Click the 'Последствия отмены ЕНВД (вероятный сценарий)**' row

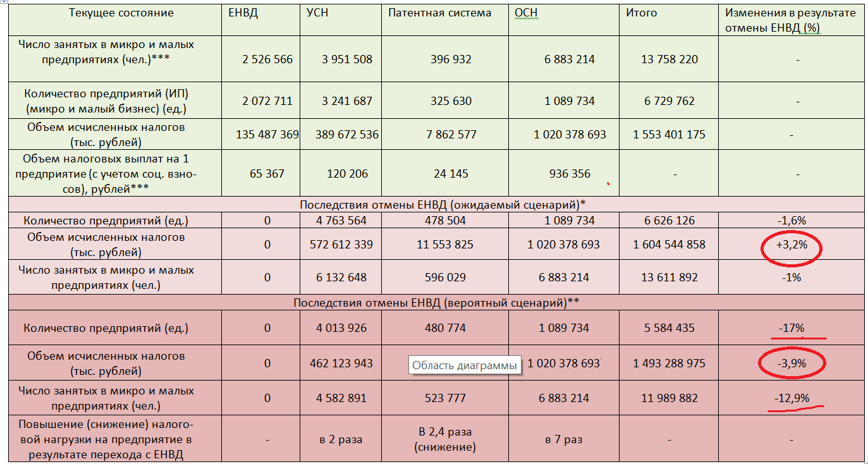(x=436, y=303)
